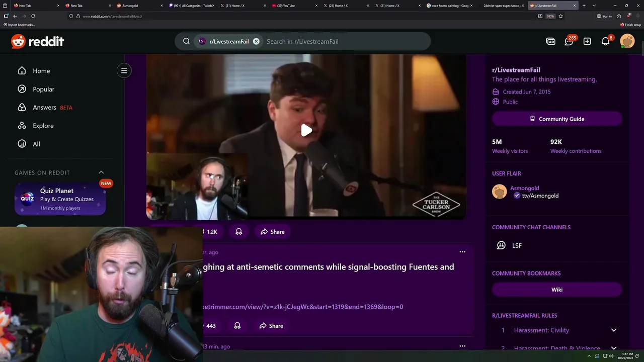Open the volume control in taskbar
Image resolution: width=644 pixels, height=362 pixels.
point(611,356)
